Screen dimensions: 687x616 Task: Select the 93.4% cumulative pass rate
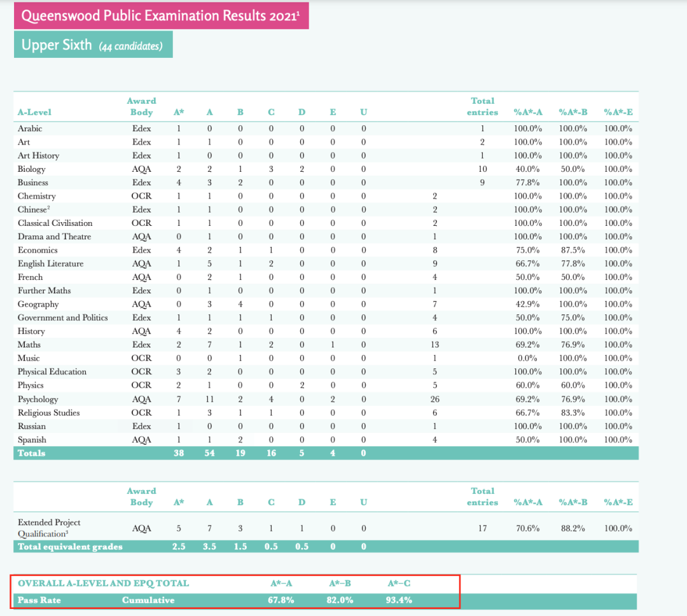pyautogui.click(x=399, y=600)
